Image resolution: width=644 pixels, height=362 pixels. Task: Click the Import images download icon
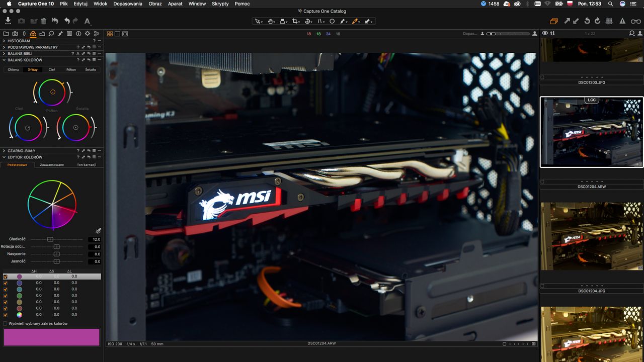[x=8, y=21]
